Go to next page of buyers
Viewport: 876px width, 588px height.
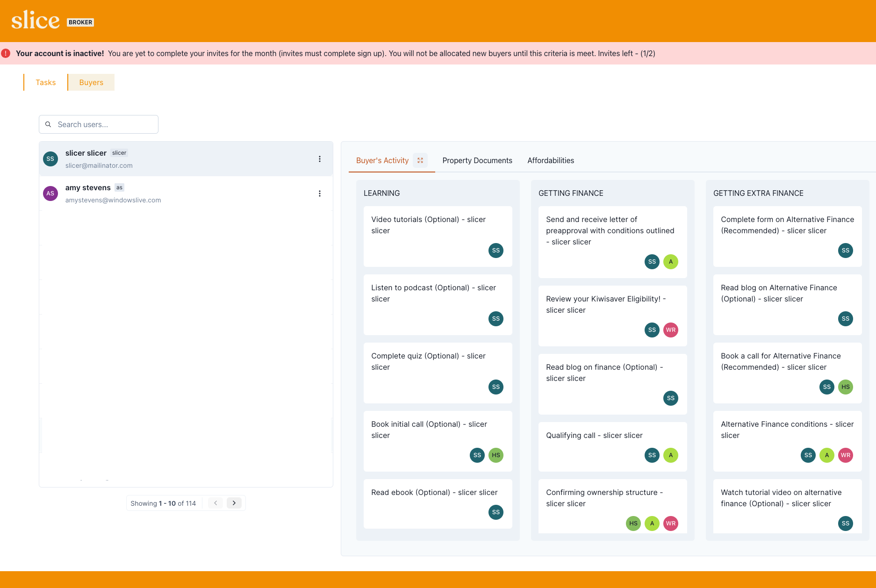pos(234,503)
